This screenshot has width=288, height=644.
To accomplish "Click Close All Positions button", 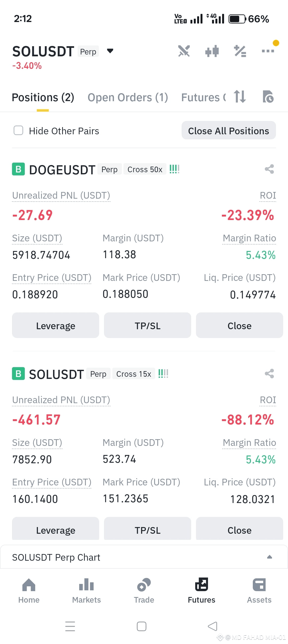I will pyautogui.click(x=229, y=131).
